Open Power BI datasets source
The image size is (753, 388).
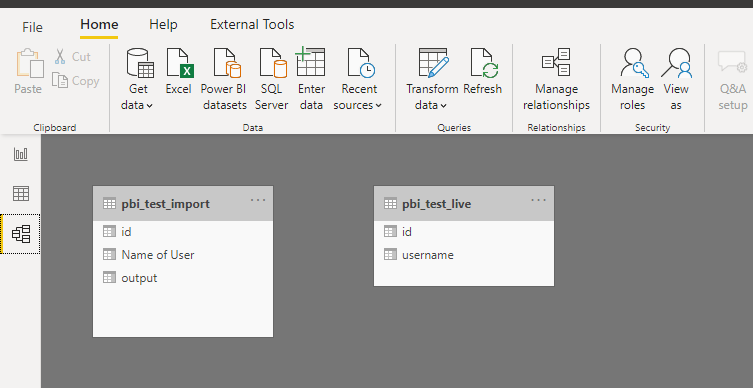coord(225,79)
